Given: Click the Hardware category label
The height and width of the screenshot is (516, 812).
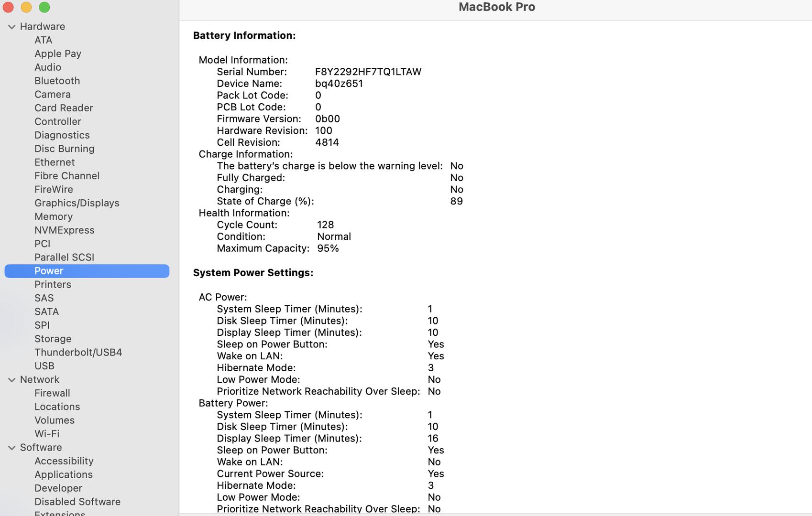Looking at the screenshot, I should [x=43, y=27].
